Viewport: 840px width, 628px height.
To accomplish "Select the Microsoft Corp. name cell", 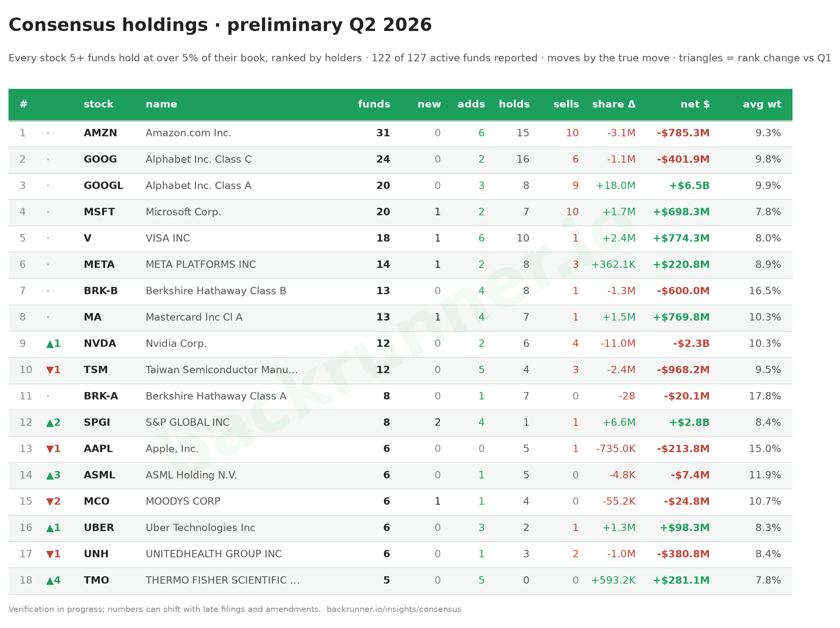I will click(x=183, y=212).
